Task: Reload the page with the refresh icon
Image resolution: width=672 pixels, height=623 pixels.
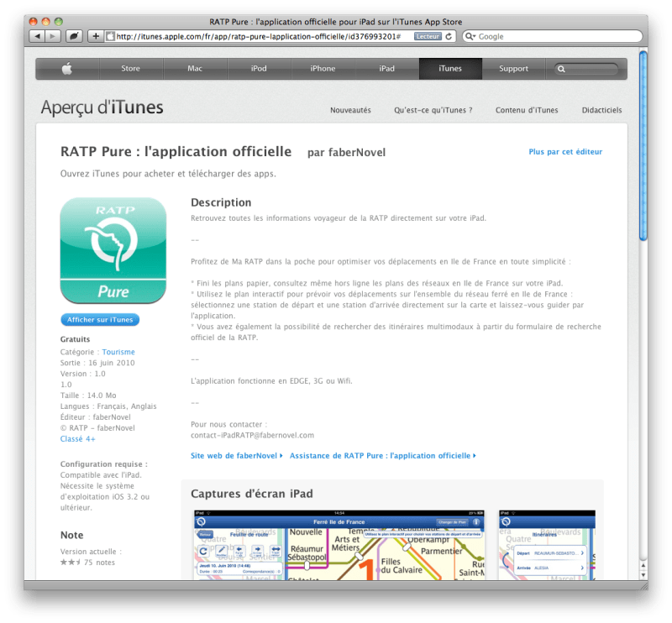Action: (449, 36)
